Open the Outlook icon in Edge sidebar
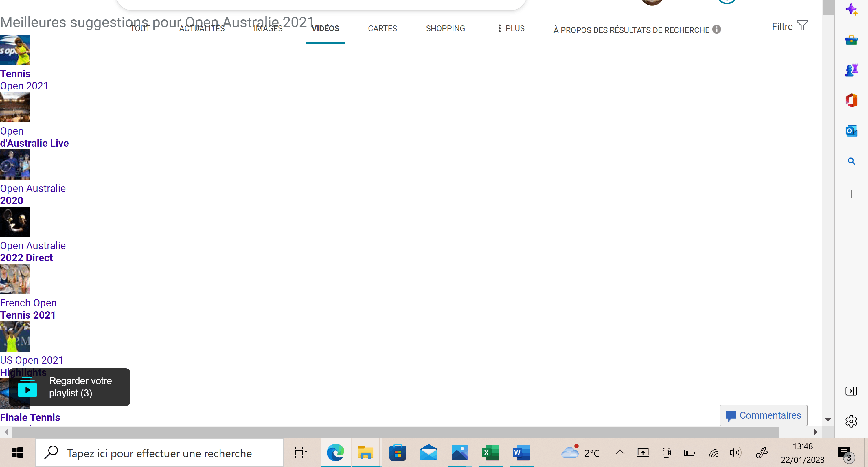The width and height of the screenshot is (868, 467). click(x=851, y=131)
